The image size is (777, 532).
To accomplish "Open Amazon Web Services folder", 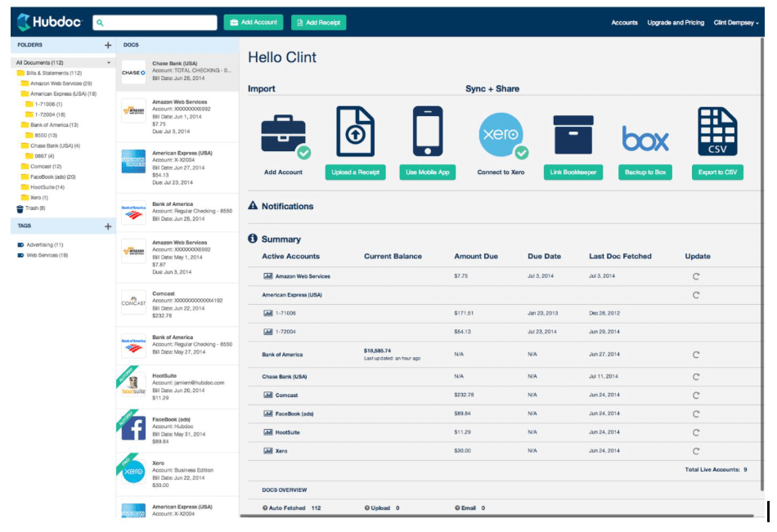I will pos(56,83).
